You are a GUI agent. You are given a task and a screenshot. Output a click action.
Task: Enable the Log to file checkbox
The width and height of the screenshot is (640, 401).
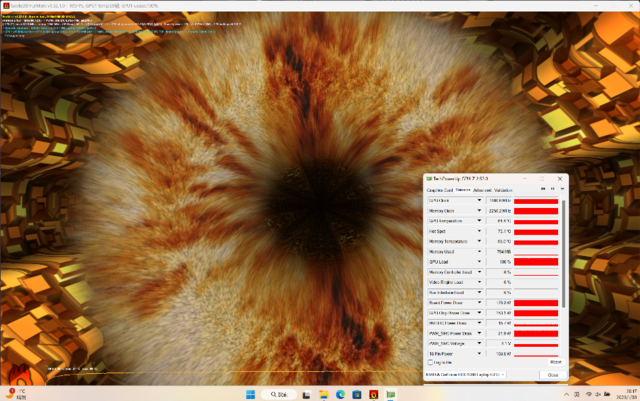[x=430, y=362]
